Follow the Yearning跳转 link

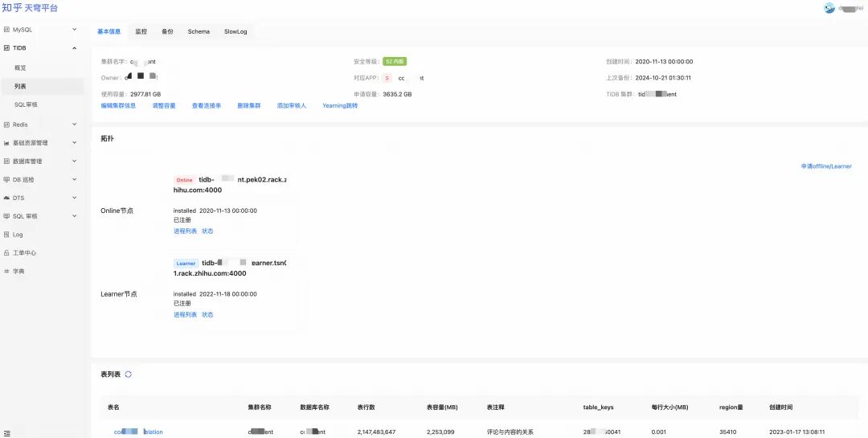(x=340, y=105)
